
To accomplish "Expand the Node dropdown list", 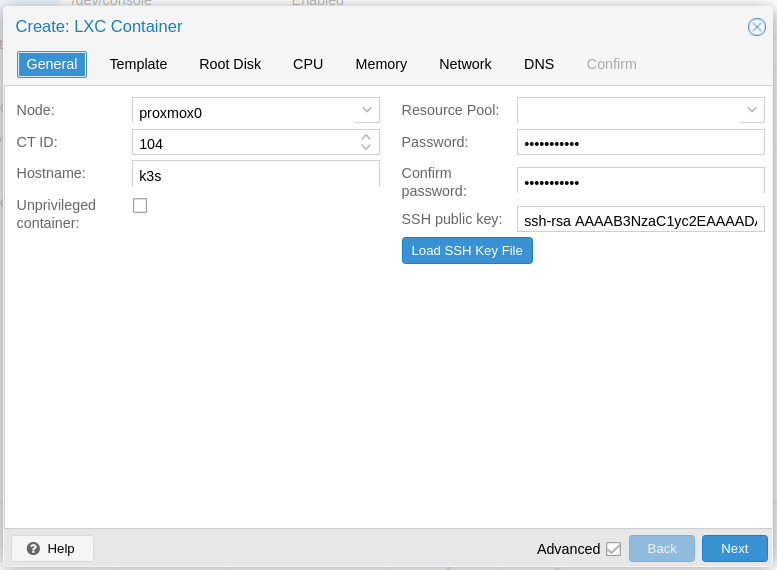I will point(367,111).
